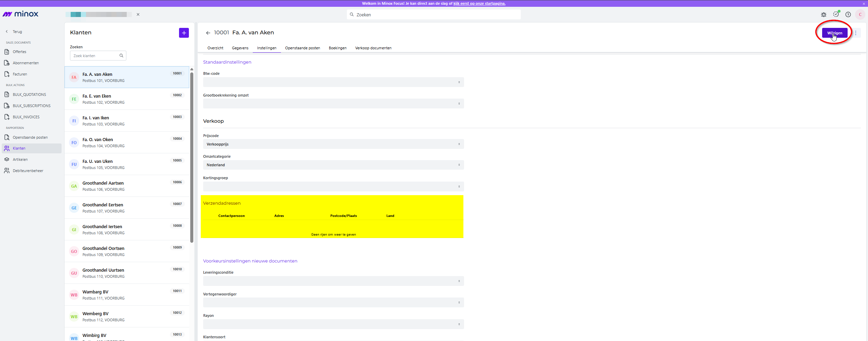The height and width of the screenshot is (341, 868).
Task: Follow the 'kijk eerst op onze startpagina' link
Action: [x=479, y=3]
